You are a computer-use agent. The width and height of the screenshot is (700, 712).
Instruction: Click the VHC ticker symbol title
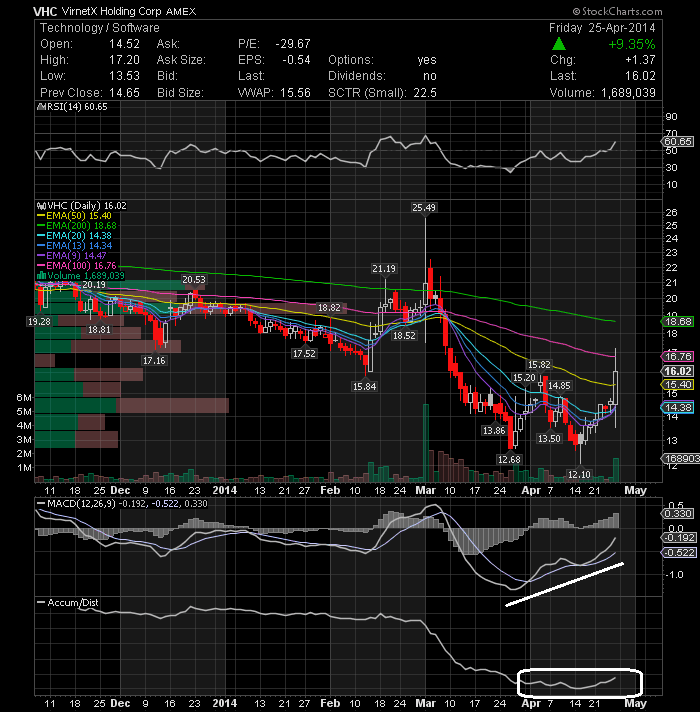45,11
